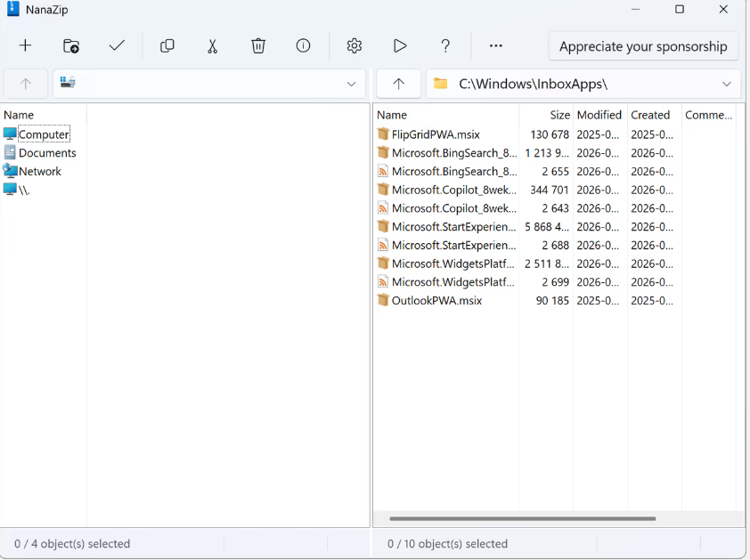Viewport: 750px width, 560px height.
Task: Select Microsoft.BingSearch row sized 2 655
Action: 454,171
